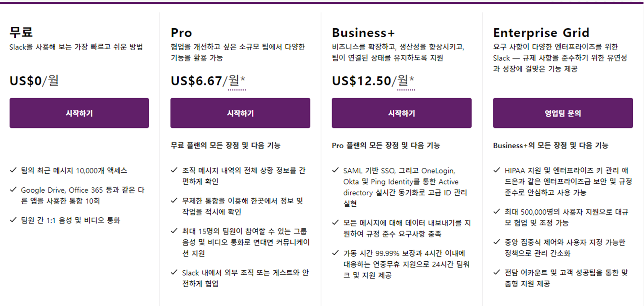Click checkmark beside 무제한 통합을 이용해 feature

coord(174,200)
